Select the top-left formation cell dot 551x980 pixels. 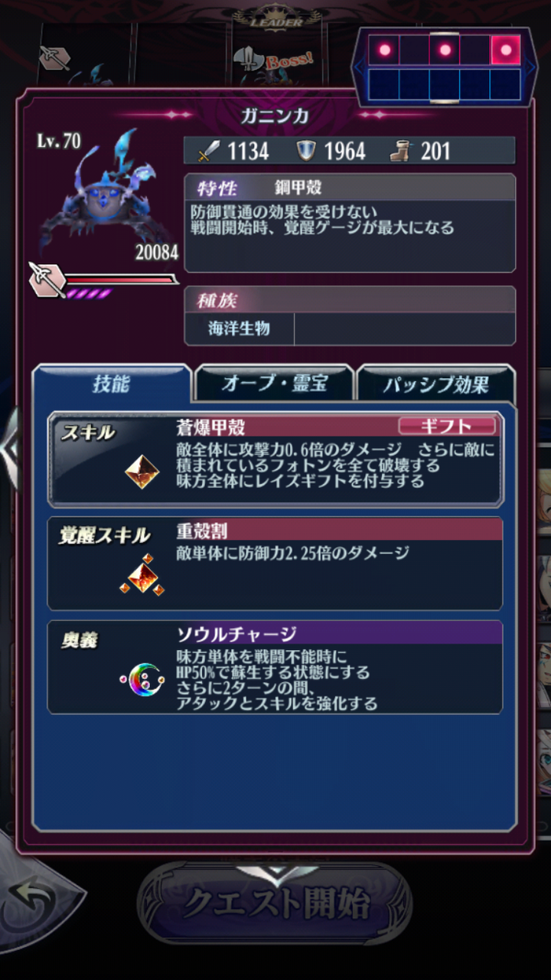click(x=384, y=51)
